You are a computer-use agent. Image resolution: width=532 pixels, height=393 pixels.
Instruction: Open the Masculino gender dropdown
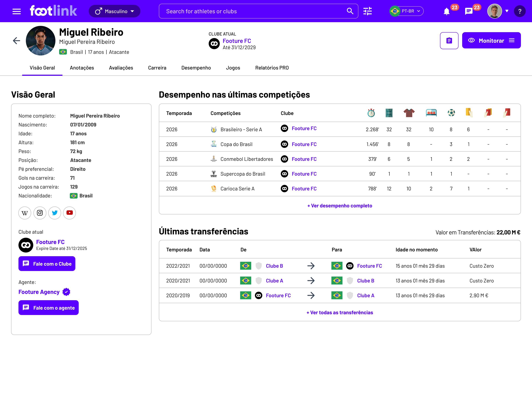coord(114,11)
